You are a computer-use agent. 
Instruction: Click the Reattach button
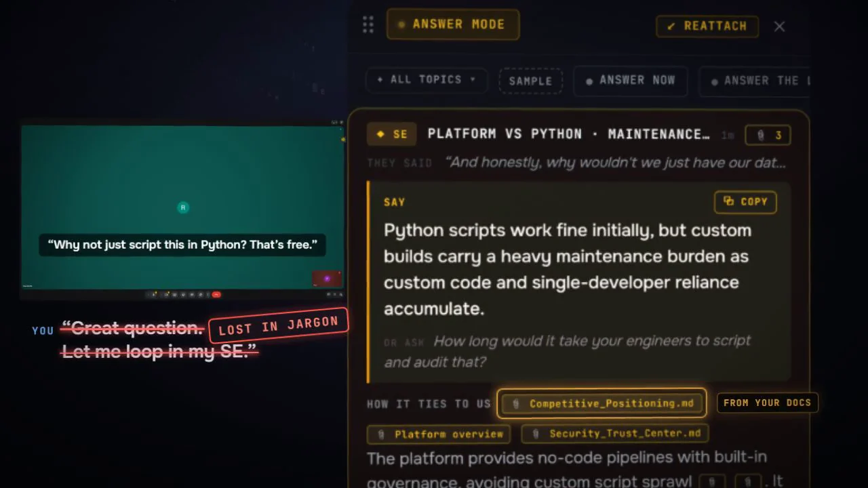(707, 26)
